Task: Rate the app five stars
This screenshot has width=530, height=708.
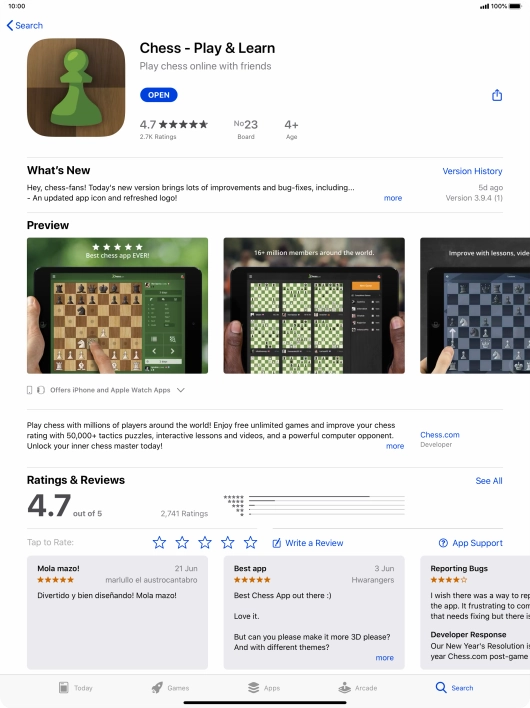Action: click(250, 542)
